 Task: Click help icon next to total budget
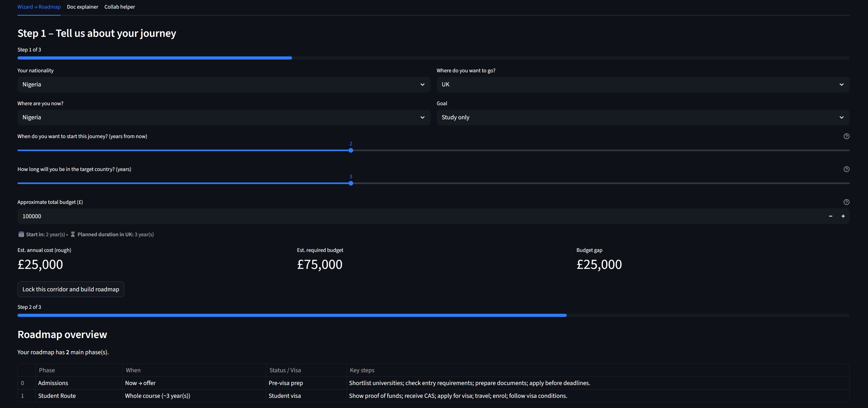[x=846, y=202]
